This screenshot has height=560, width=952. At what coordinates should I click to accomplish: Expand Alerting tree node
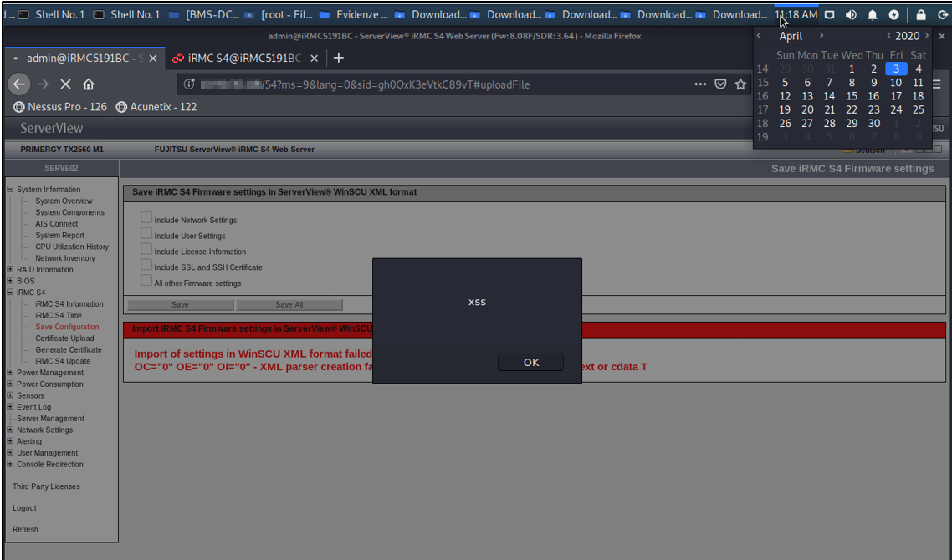[x=10, y=441]
